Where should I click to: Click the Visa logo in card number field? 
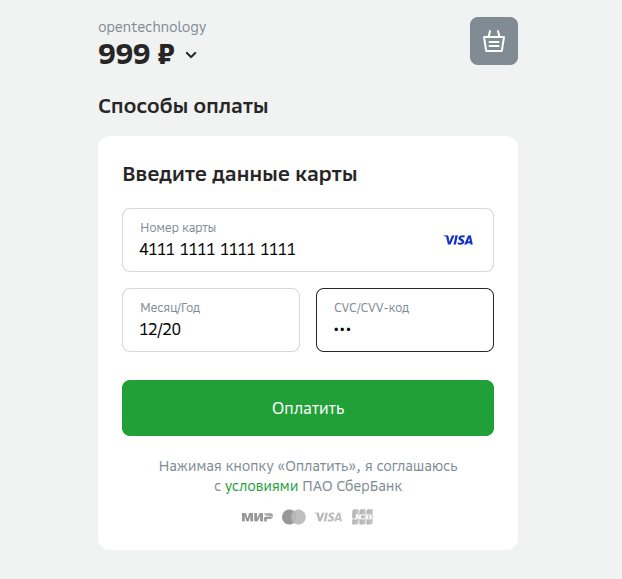point(458,240)
